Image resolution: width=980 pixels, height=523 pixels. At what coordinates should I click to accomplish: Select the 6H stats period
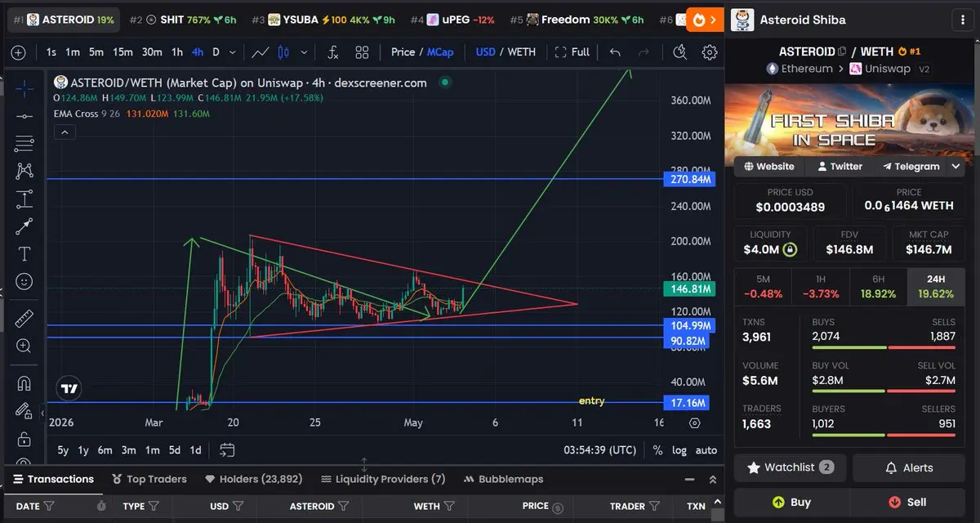(878, 287)
